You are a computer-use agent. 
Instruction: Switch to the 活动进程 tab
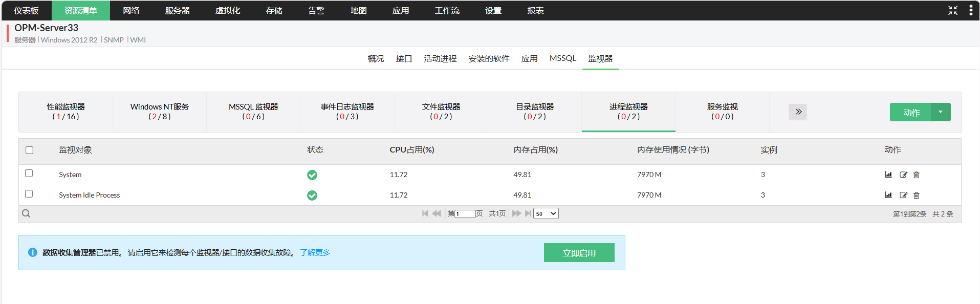440,59
